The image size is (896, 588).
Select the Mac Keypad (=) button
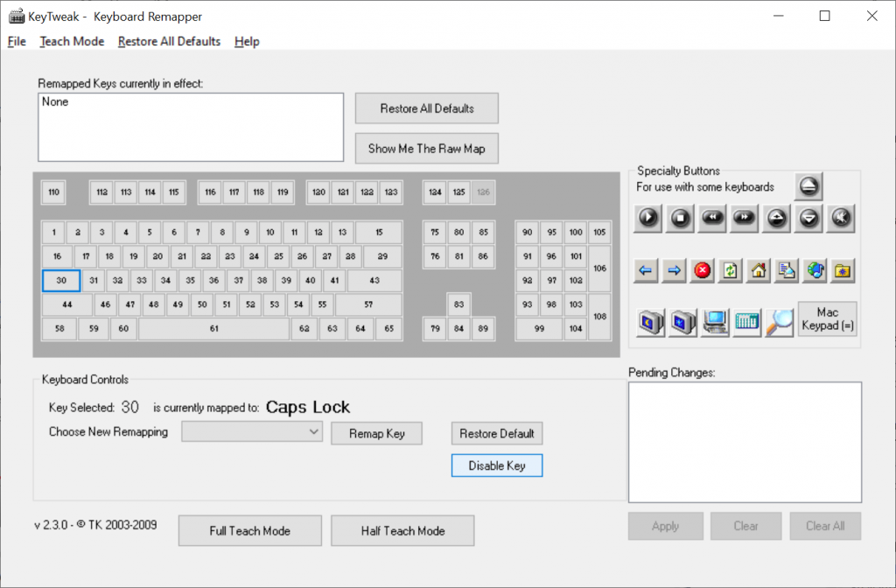827,318
